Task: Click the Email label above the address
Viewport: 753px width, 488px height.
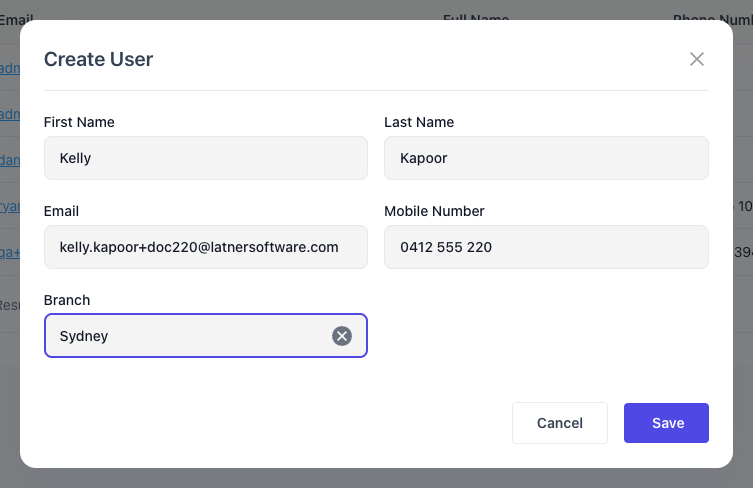Action: coord(61,211)
